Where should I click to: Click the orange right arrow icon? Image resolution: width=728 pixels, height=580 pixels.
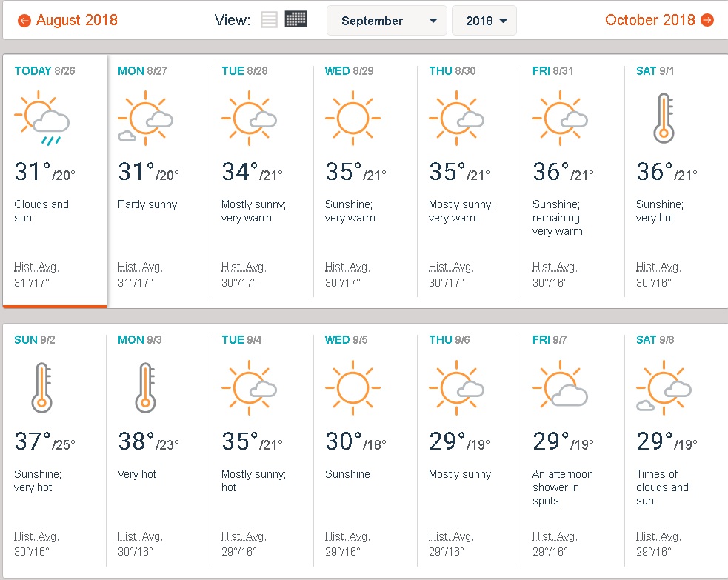coord(707,20)
